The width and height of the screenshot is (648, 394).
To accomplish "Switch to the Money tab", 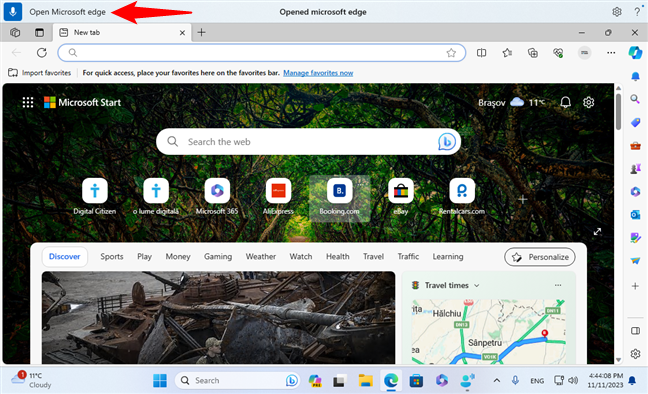I will 178,257.
